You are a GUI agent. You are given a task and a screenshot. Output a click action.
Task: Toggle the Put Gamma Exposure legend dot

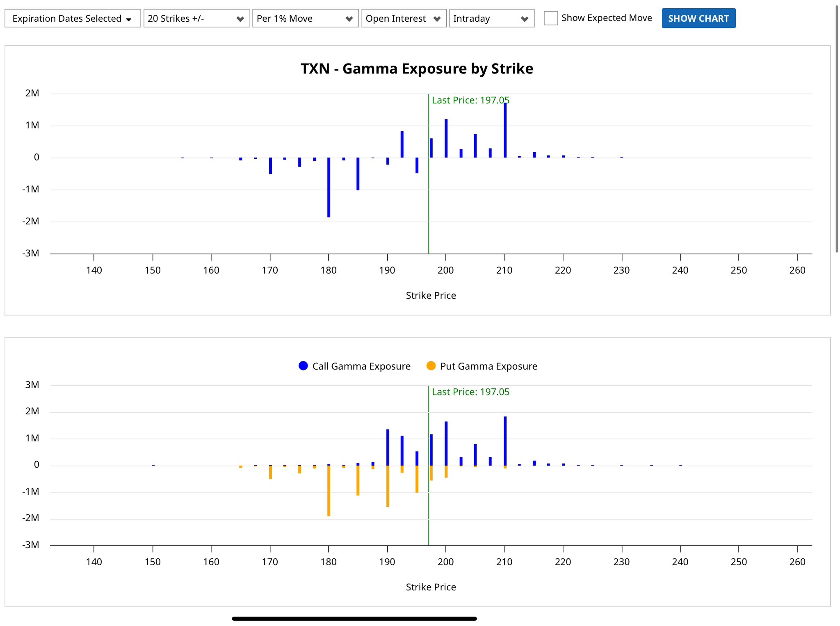pos(431,366)
